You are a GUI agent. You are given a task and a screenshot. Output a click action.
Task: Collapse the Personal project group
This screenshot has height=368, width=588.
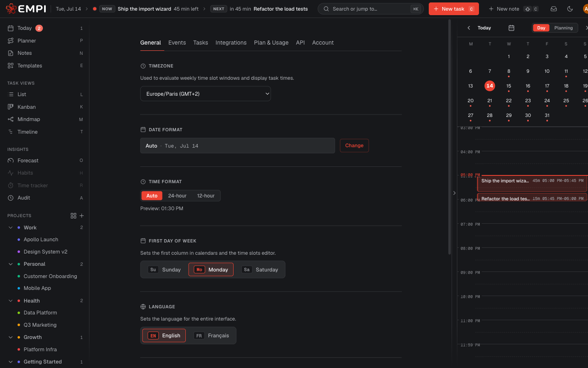11,264
